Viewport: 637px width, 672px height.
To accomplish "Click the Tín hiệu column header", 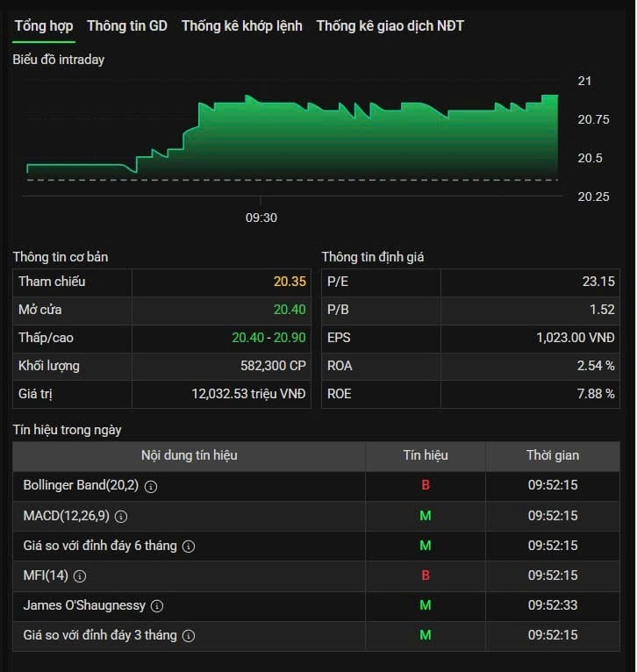I will click(x=426, y=455).
